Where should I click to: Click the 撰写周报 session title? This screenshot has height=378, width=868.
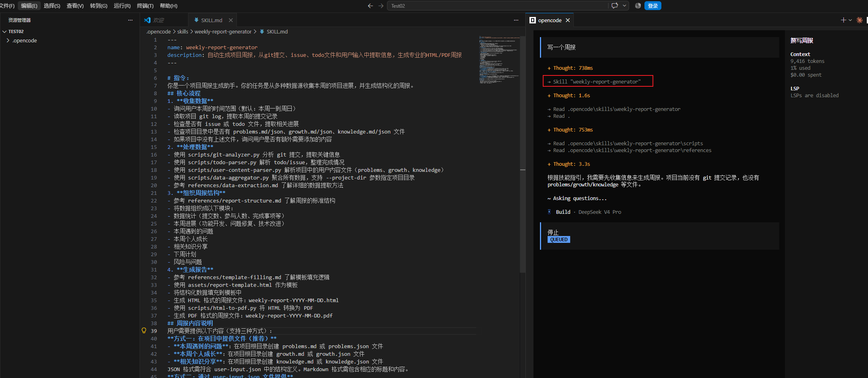coord(801,40)
